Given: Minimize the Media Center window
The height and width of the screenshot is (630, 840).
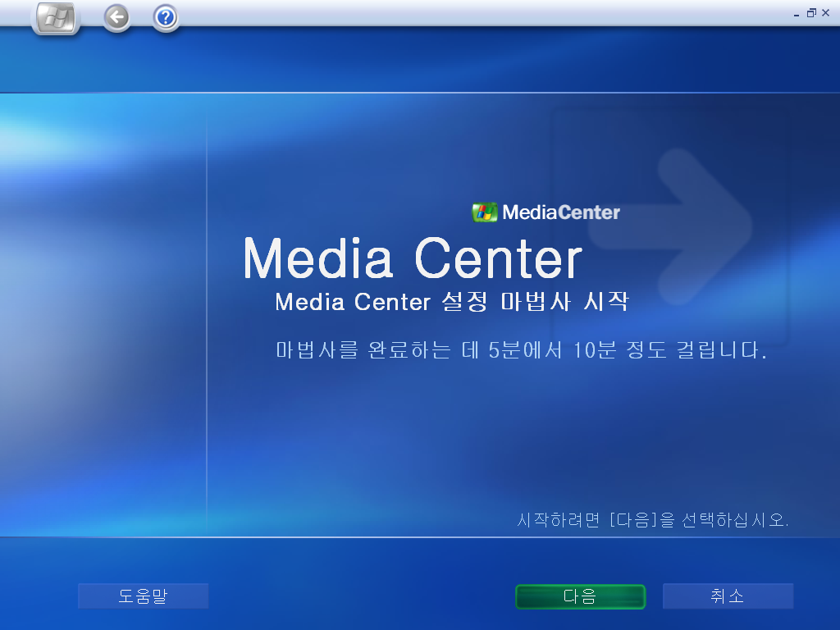Looking at the screenshot, I should [x=797, y=13].
